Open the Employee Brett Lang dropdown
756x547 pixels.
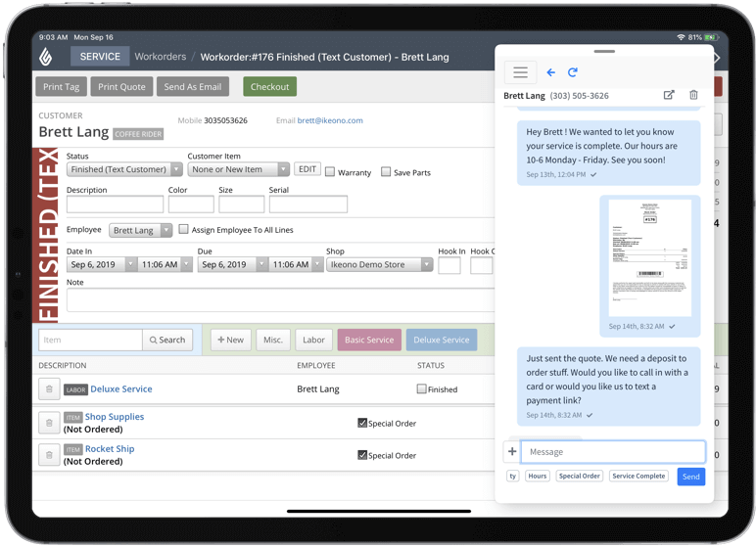tap(138, 231)
